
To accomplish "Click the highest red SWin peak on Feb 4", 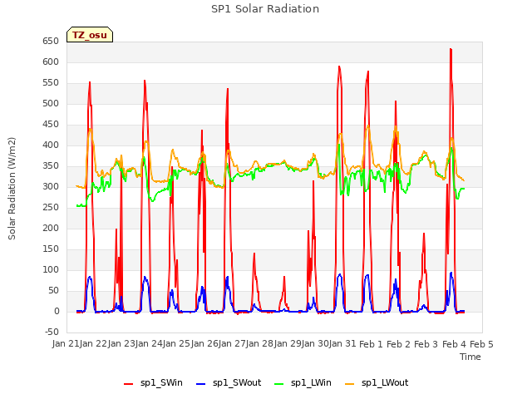I will click(451, 50).
